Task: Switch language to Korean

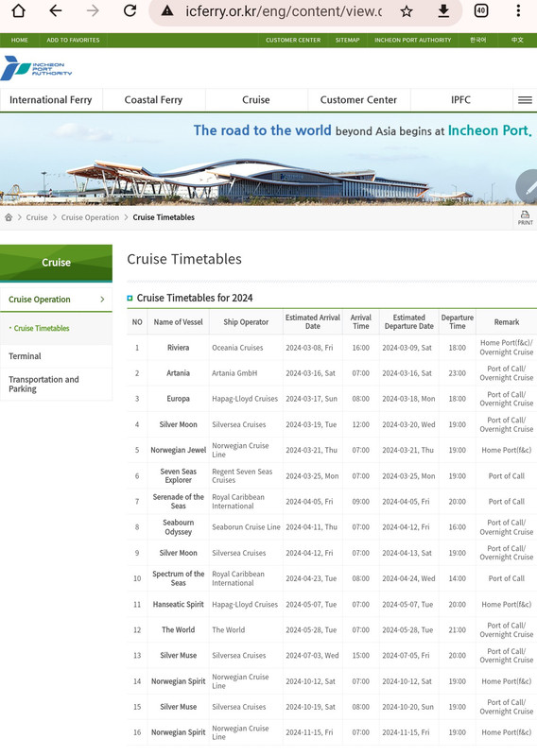Action: tap(477, 40)
